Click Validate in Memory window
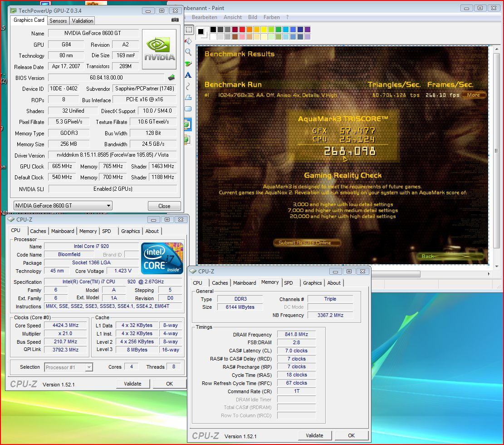The width and height of the screenshot is (504, 445). point(314,435)
